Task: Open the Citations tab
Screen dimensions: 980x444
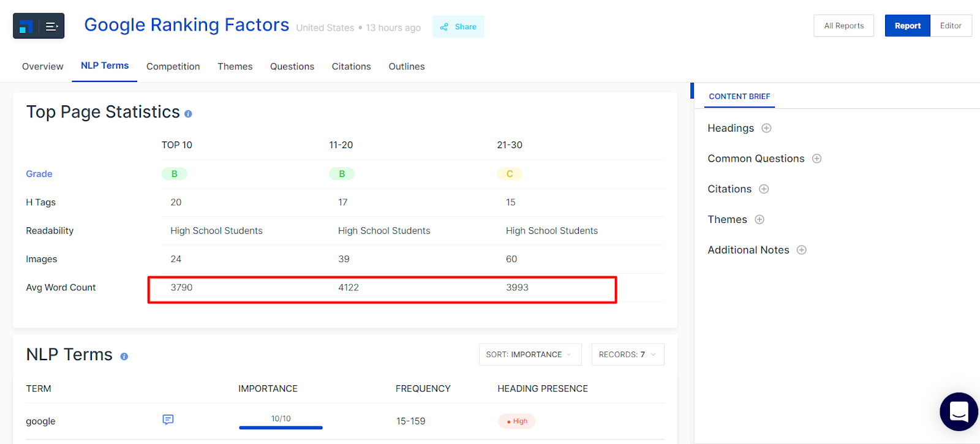Action: coord(351,66)
